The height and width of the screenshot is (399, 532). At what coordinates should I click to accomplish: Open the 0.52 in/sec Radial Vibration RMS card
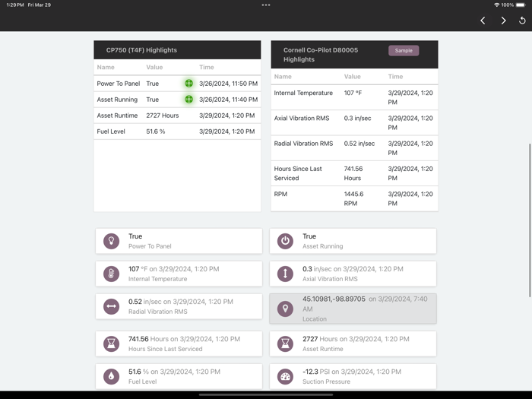pyautogui.click(x=179, y=306)
